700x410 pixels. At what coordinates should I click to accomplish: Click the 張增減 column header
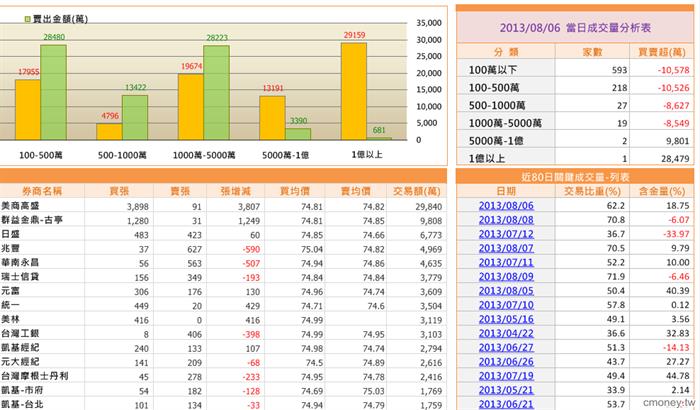point(236,191)
